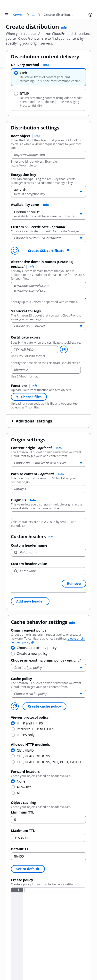97x980 pixels.
Task: Click the external link icon after Create SSL certificate
Action: 67,251
